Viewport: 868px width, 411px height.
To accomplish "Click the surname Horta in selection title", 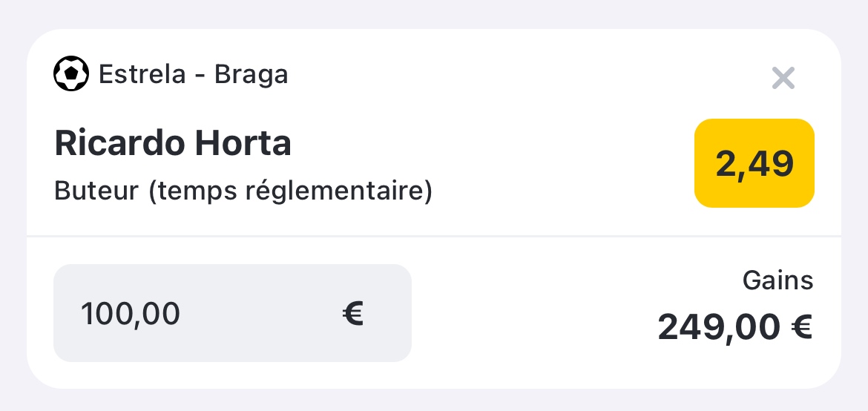I will 243,143.
